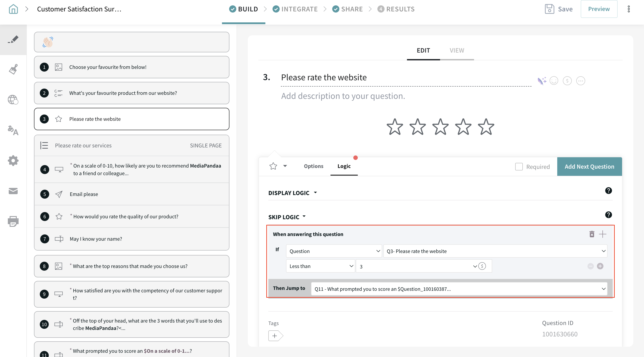Open the translation sidebar icon
Viewport: 644px width, 357px height.
(x=13, y=130)
